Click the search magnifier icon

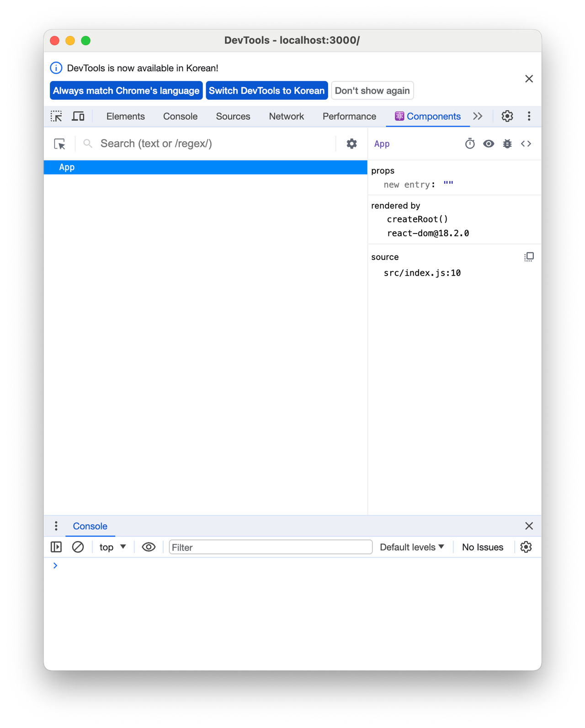(x=88, y=143)
